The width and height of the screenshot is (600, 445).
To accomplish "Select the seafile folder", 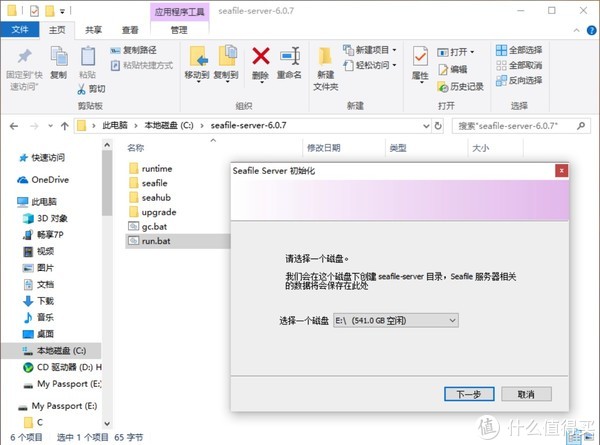I will point(148,183).
